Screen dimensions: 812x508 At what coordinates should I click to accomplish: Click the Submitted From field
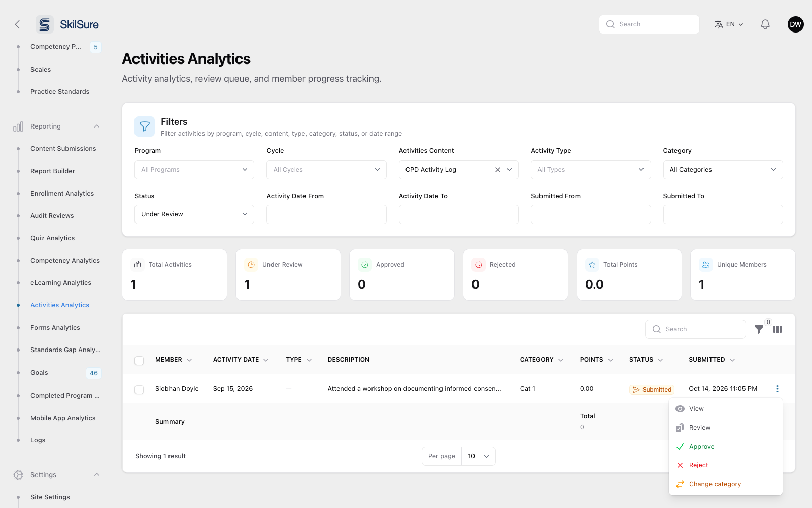(x=591, y=214)
